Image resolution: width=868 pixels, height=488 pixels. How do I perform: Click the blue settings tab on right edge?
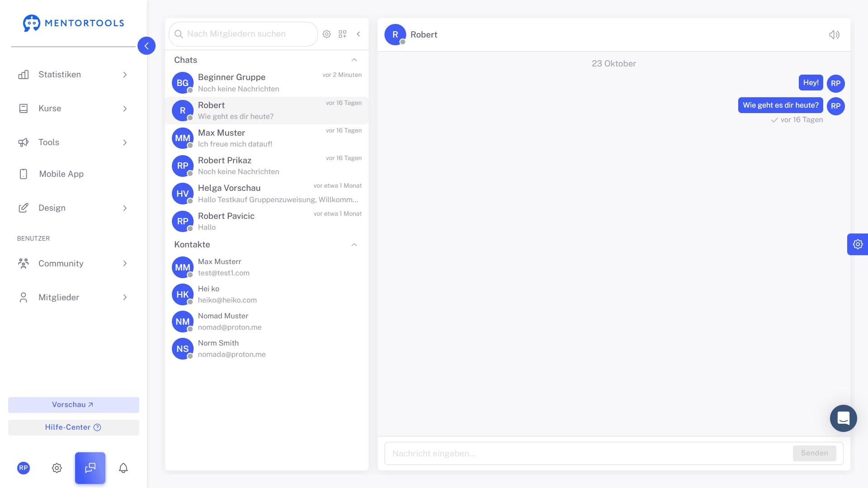pos(857,244)
